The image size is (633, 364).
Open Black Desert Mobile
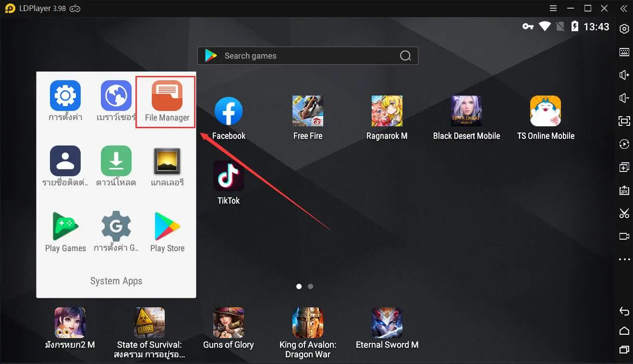(x=466, y=119)
